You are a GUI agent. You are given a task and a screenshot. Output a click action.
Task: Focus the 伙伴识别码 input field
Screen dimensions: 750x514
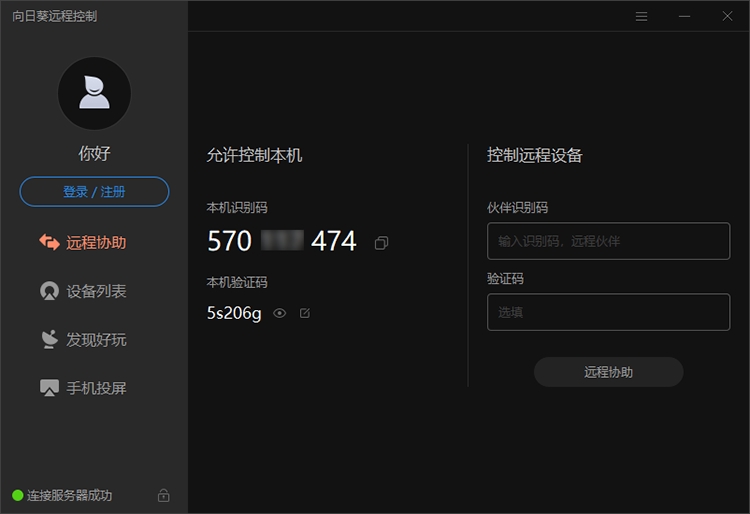click(608, 241)
